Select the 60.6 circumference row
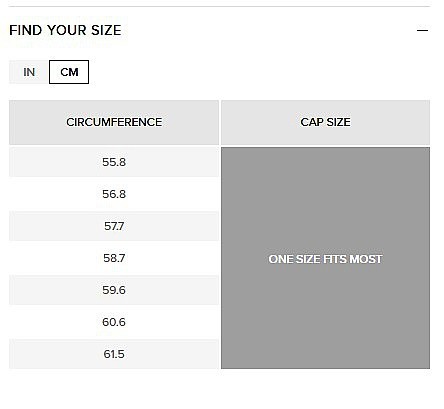The width and height of the screenshot is (444, 409). click(x=114, y=322)
